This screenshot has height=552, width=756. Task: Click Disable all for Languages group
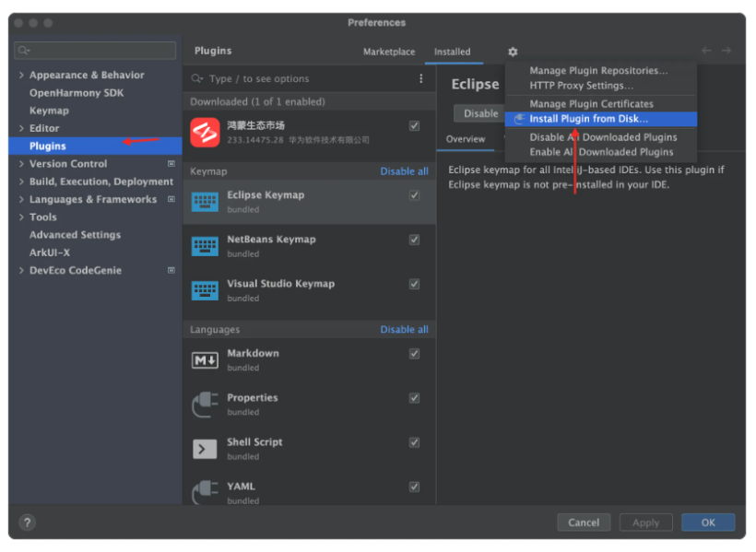point(404,329)
